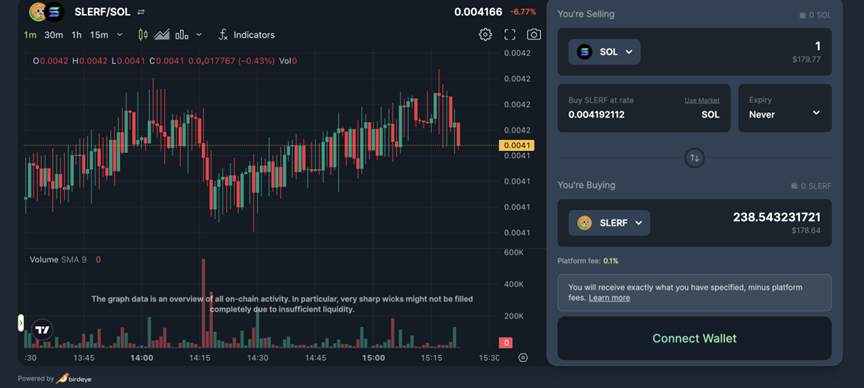Take chart snapshot with camera icon
Image resolution: width=864 pixels, height=388 pixels.
[533, 35]
